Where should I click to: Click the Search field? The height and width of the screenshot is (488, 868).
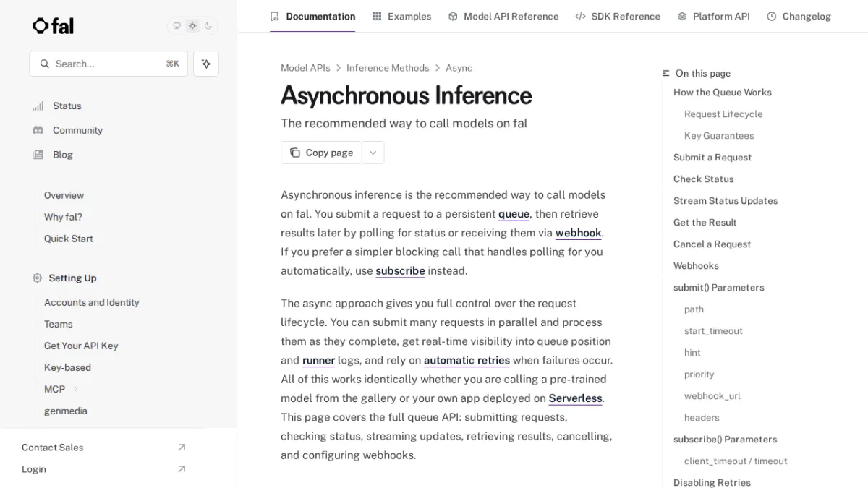point(109,64)
